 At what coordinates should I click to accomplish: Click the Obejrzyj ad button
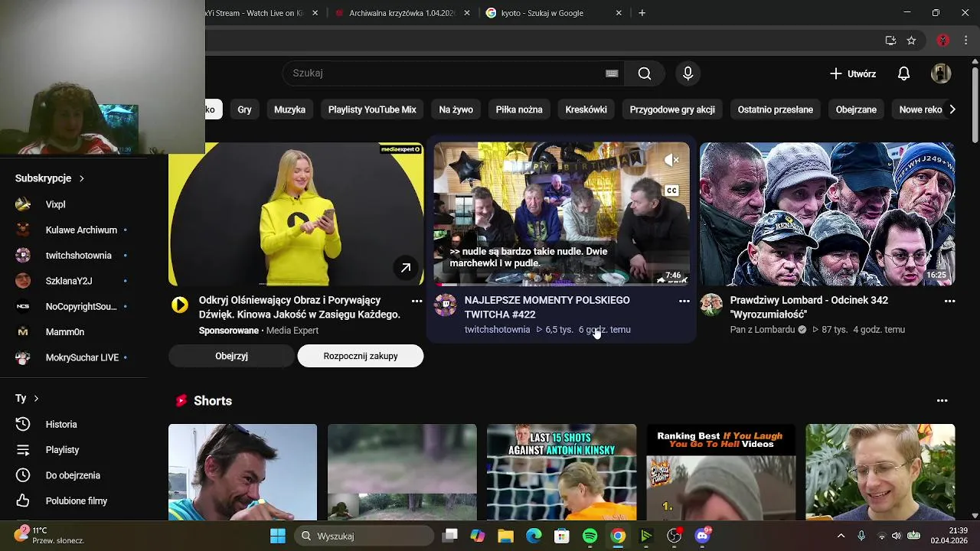(x=231, y=356)
